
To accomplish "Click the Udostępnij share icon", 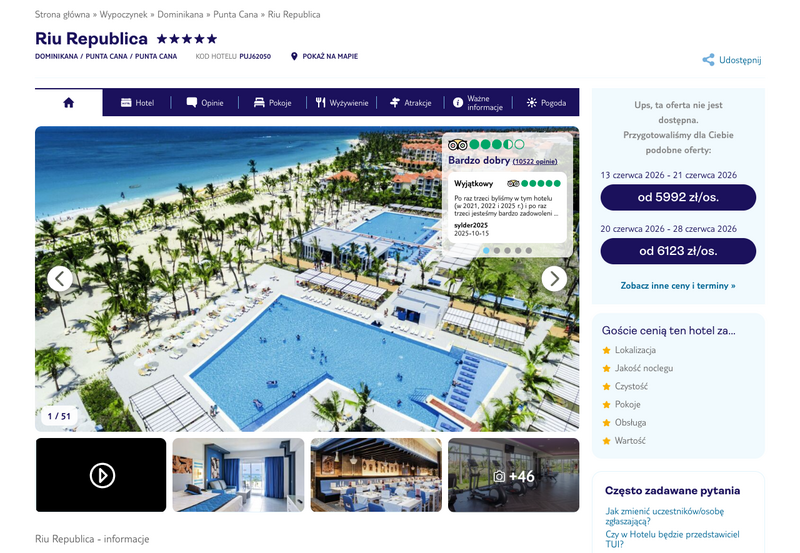I will click(708, 60).
